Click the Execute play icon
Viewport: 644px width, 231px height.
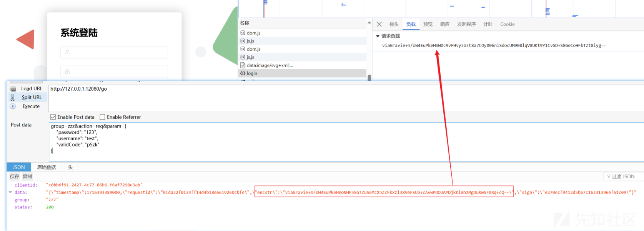point(13,106)
